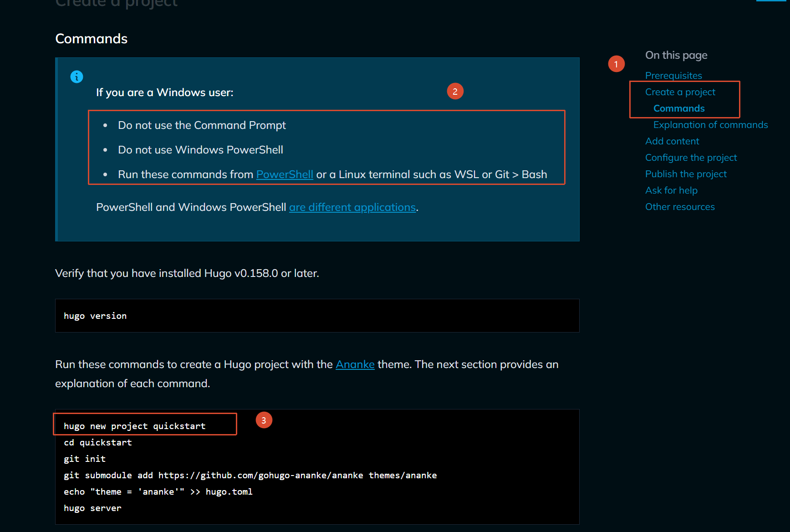
Task: Open the PowerShell link in the Windows note
Action: 285,174
